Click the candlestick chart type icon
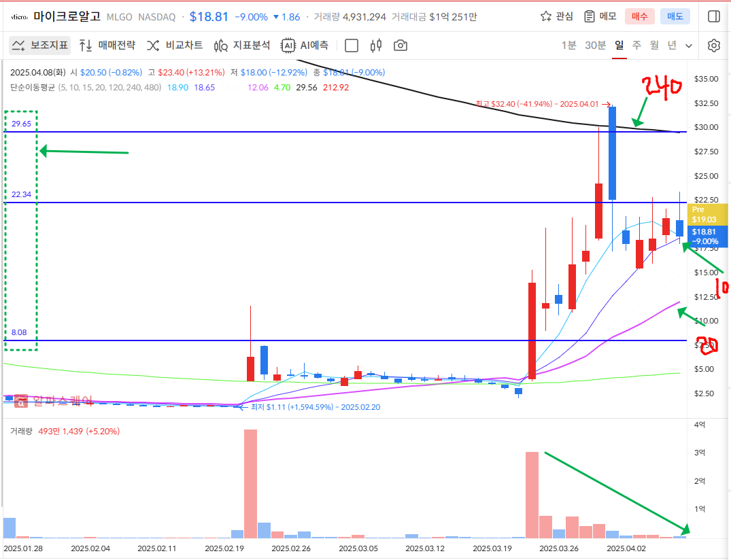Viewport: 731px width, 560px height. [376, 46]
